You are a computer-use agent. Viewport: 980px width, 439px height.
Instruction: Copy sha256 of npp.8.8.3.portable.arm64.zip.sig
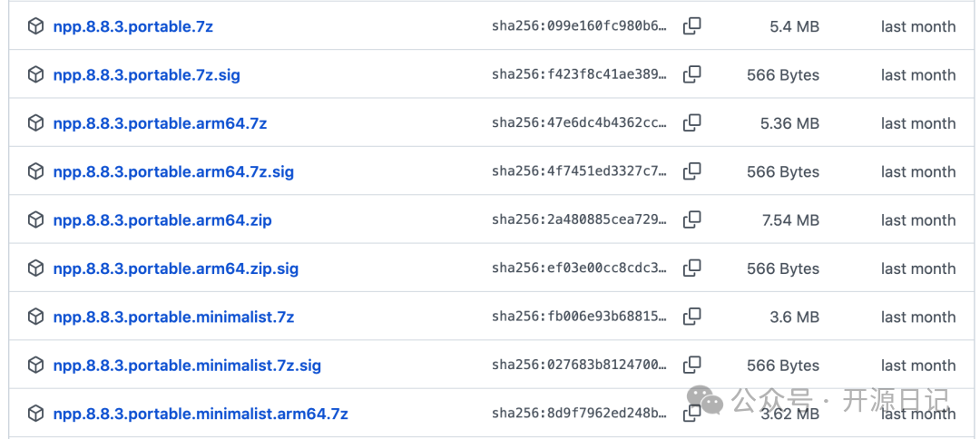691,268
